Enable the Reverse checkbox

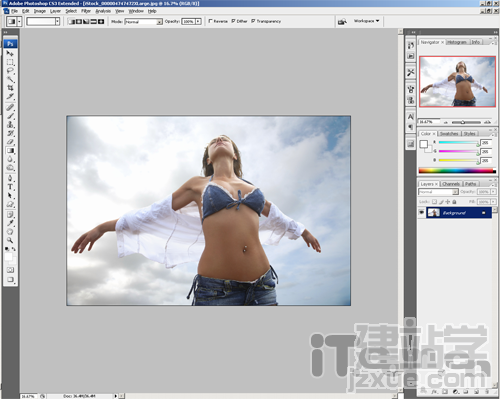(x=211, y=21)
